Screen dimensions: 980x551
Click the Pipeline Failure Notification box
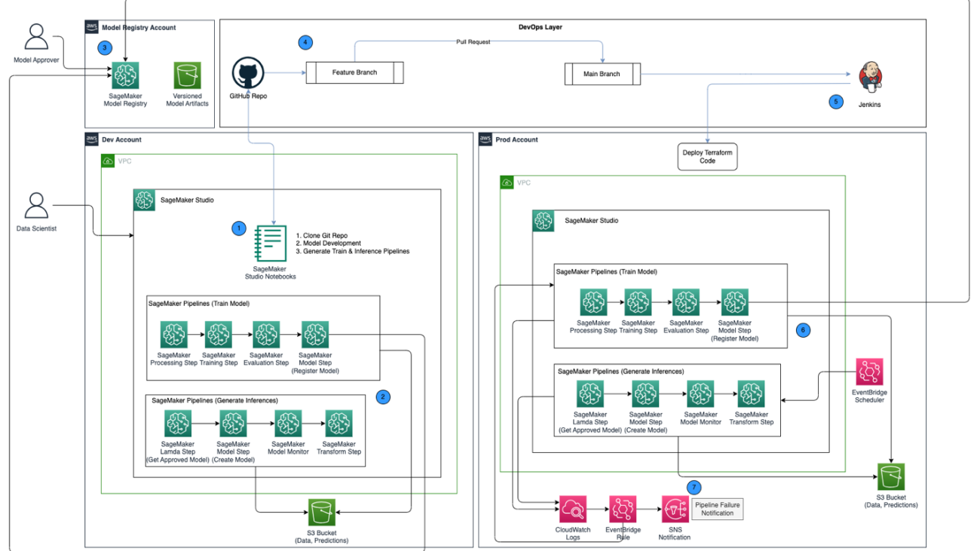point(717,509)
